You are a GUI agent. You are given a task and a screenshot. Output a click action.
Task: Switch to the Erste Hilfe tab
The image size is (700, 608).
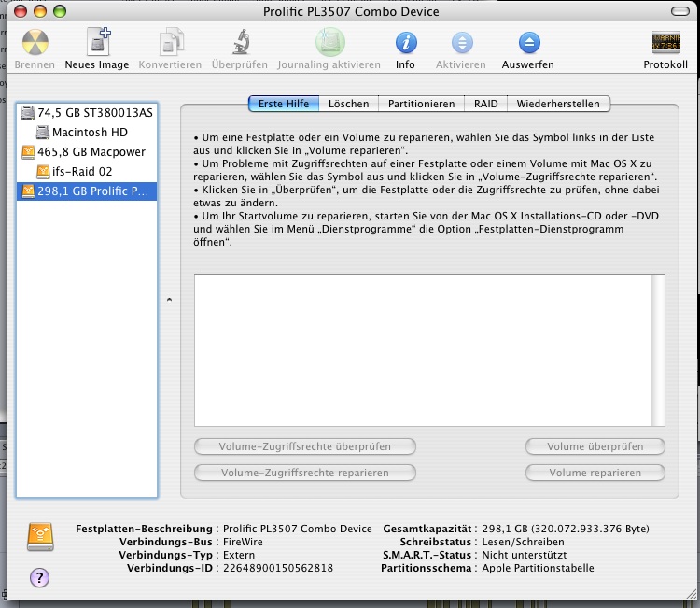point(284,104)
